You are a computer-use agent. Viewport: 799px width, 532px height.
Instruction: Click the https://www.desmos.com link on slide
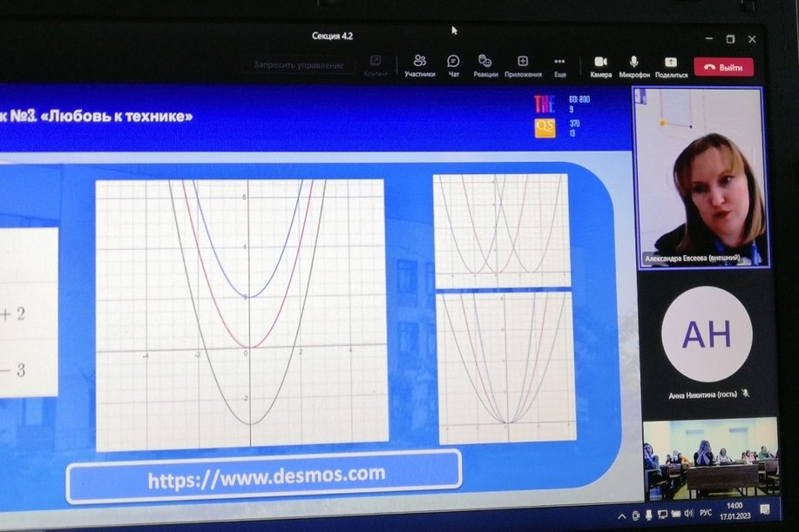click(266, 475)
